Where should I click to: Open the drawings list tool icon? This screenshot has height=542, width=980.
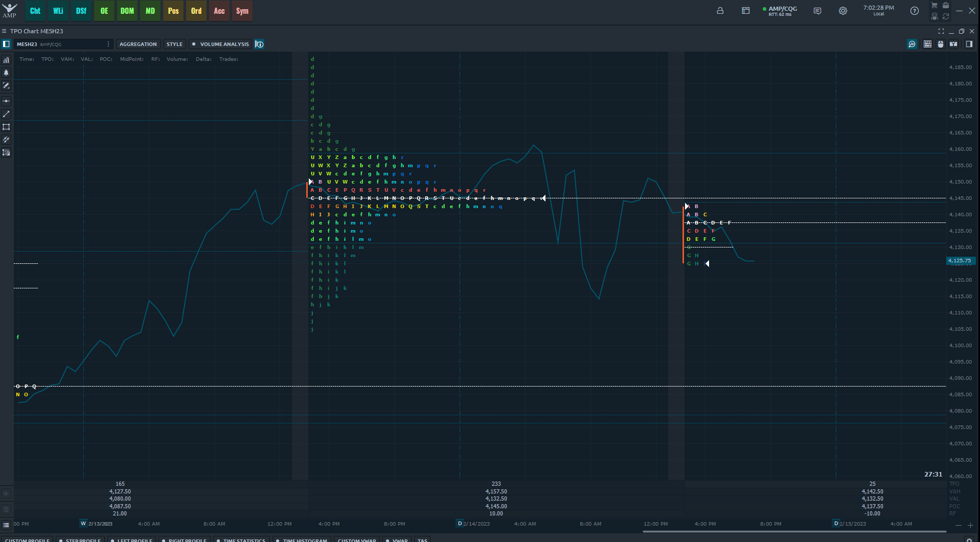(x=6, y=152)
